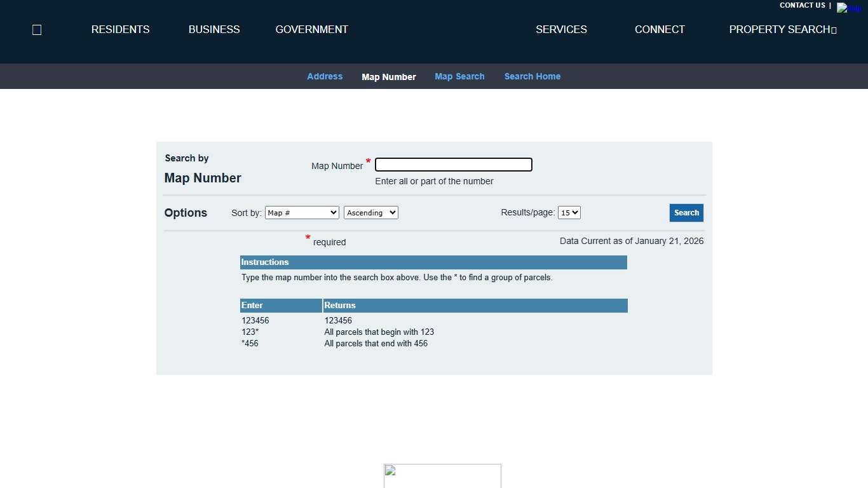Click the help image icon beside Contact Us
The width and height of the screenshot is (868, 488).
849,8
